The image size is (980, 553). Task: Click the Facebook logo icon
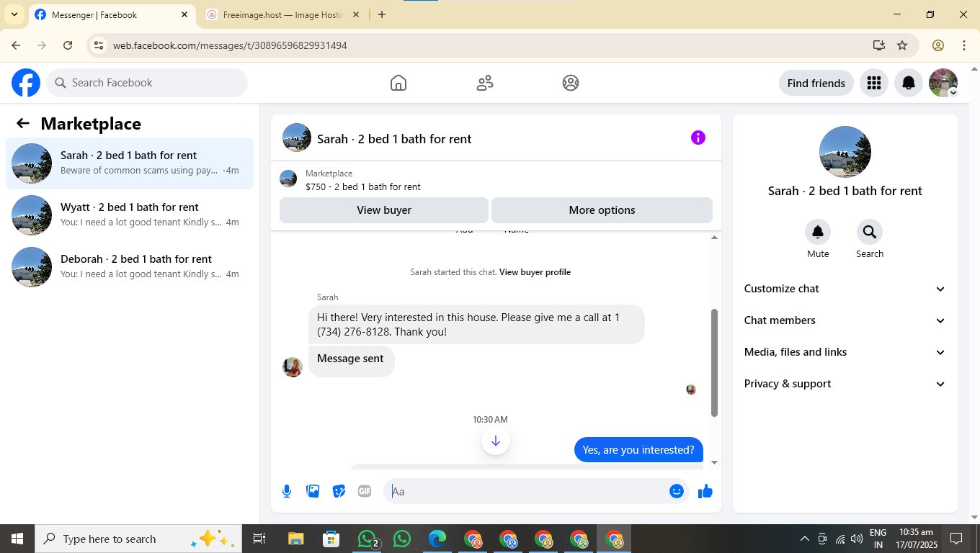[26, 83]
